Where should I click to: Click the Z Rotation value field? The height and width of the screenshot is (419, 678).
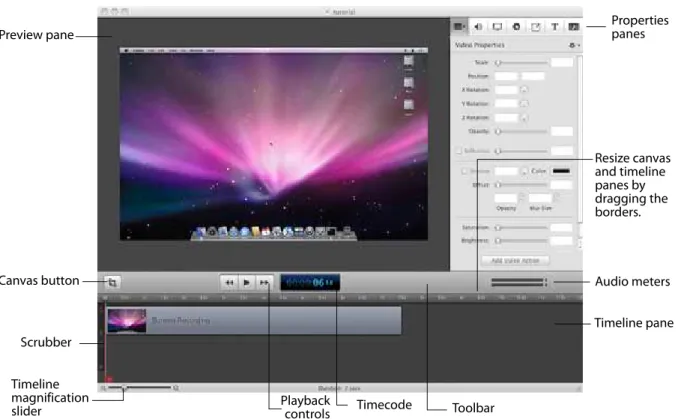[x=506, y=118]
